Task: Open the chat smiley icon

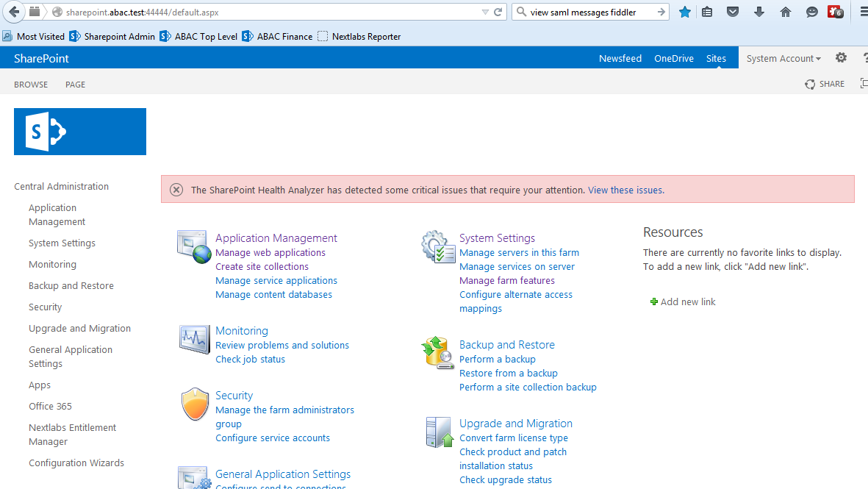Action: point(811,13)
